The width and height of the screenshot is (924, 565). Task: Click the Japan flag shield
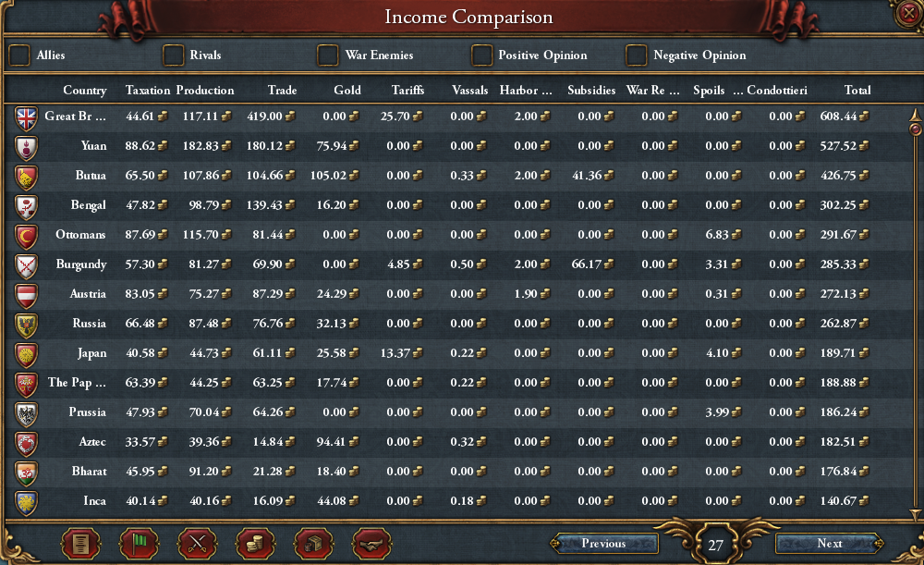(x=27, y=354)
